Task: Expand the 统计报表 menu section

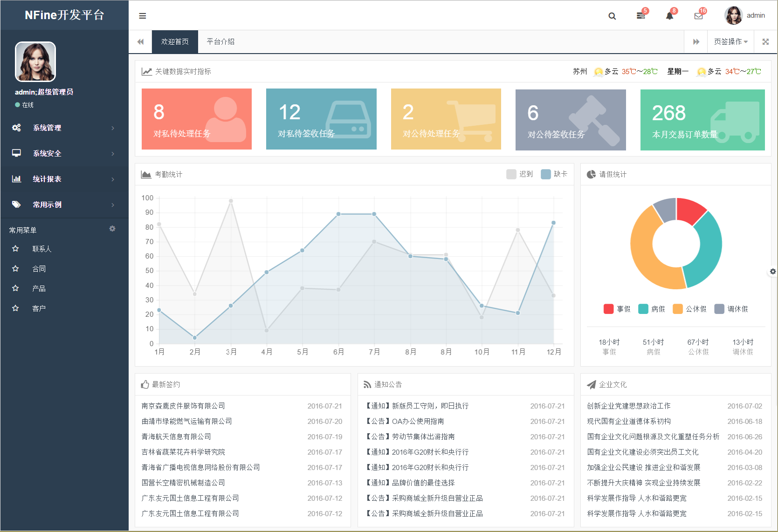Action: coord(47,179)
